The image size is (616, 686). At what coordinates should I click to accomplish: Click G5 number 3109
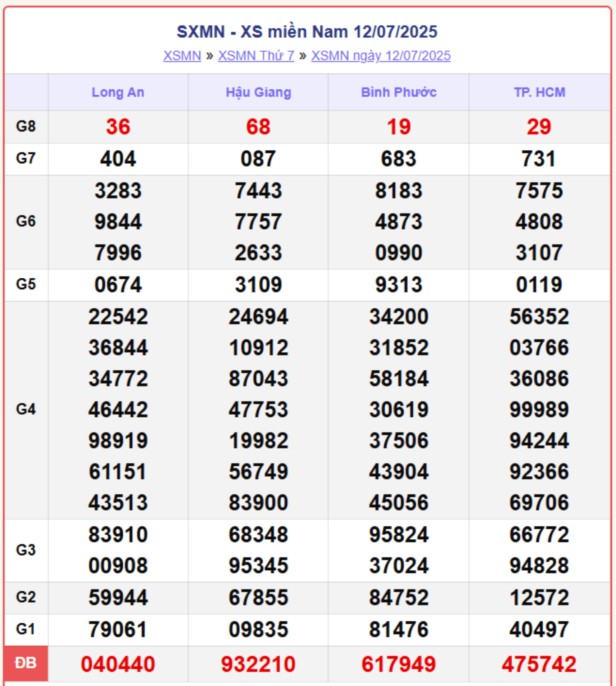(x=258, y=284)
